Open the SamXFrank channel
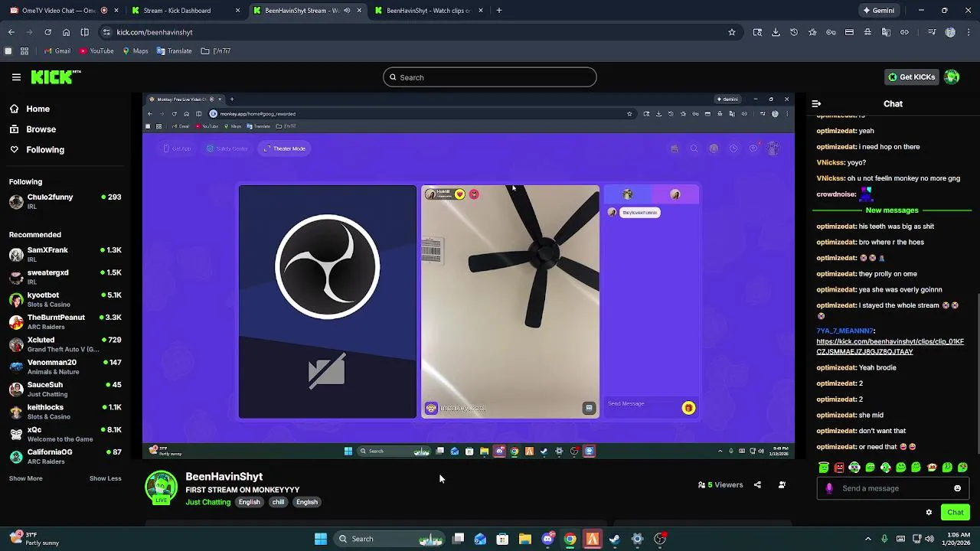Viewport: 980px width, 551px height. (65, 255)
